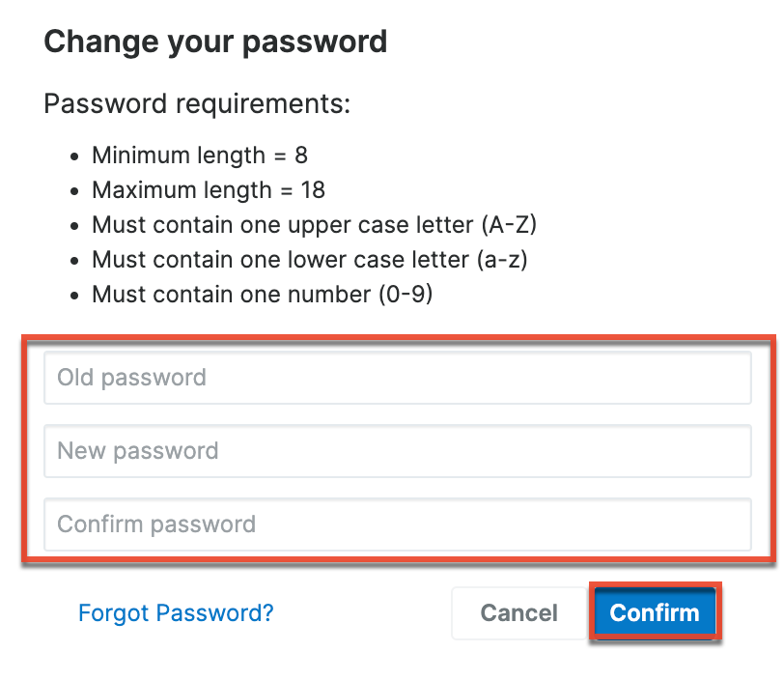The height and width of the screenshot is (680, 784).
Task: Click the lower case letter (a-z) requirement
Action: pyautogui.click(x=310, y=259)
